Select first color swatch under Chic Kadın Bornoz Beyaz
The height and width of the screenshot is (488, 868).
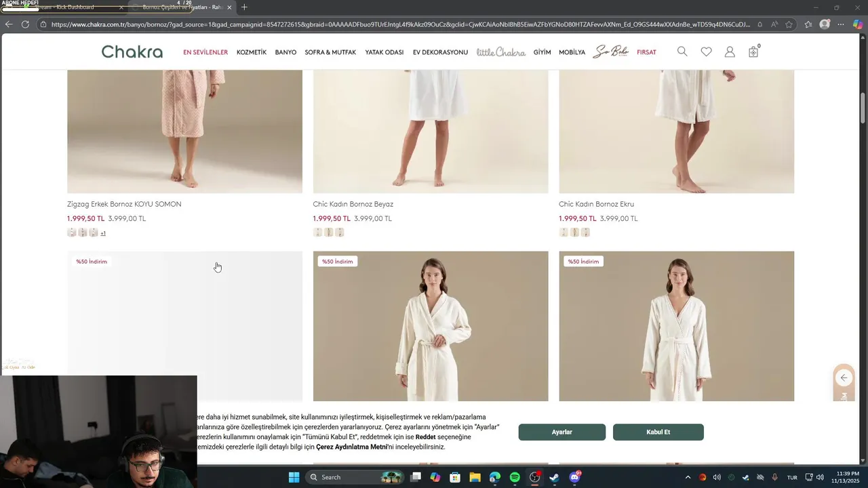(x=317, y=232)
